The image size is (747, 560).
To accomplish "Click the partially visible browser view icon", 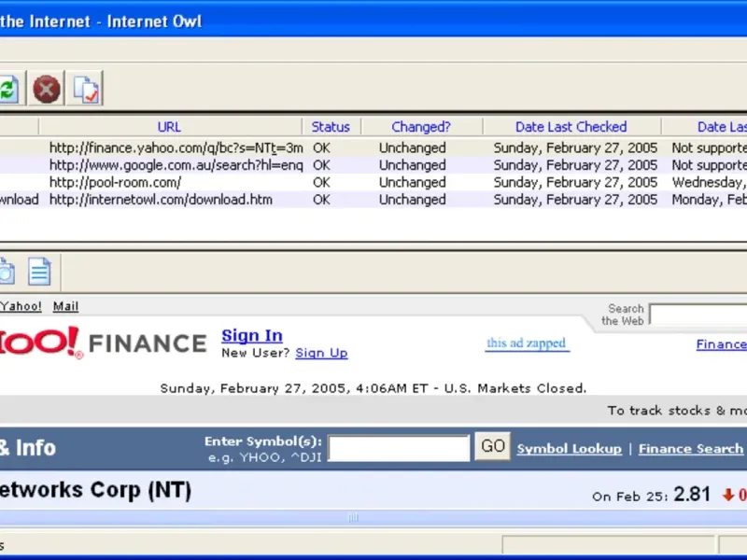I will click(x=7, y=272).
